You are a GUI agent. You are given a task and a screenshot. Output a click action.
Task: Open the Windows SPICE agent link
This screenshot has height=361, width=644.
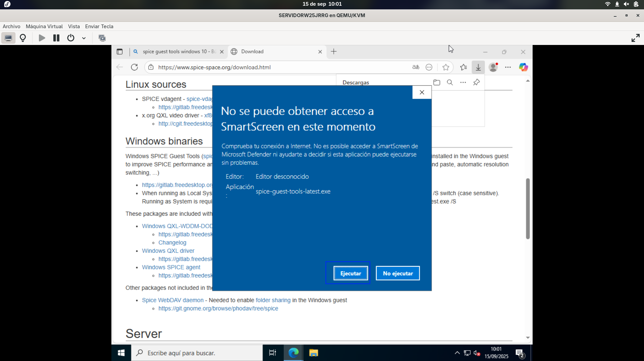[171, 267]
